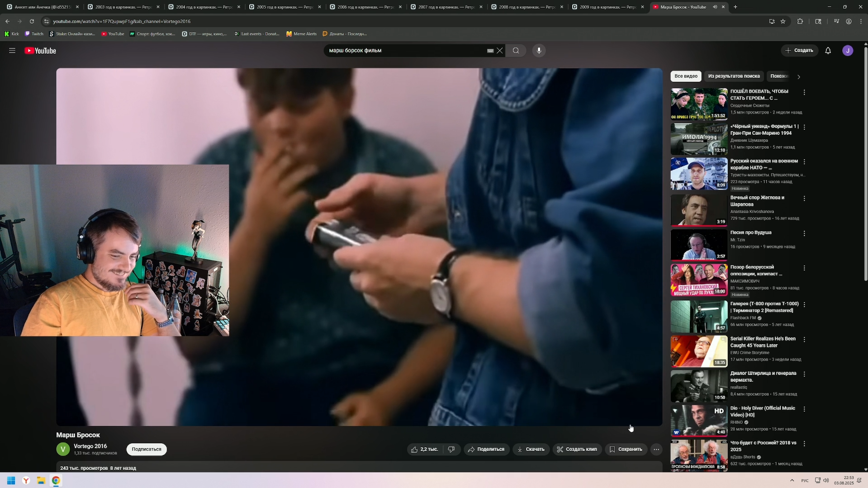Click the search magnifier button

(516, 51)
